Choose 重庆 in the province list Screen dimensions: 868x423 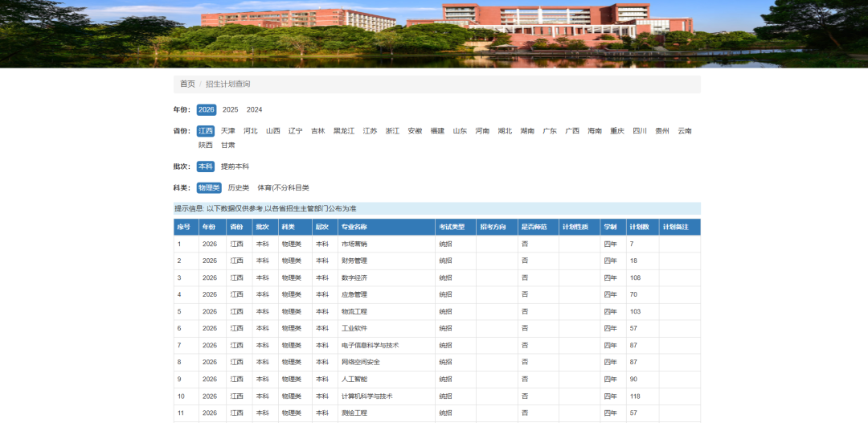pos(617,131)
